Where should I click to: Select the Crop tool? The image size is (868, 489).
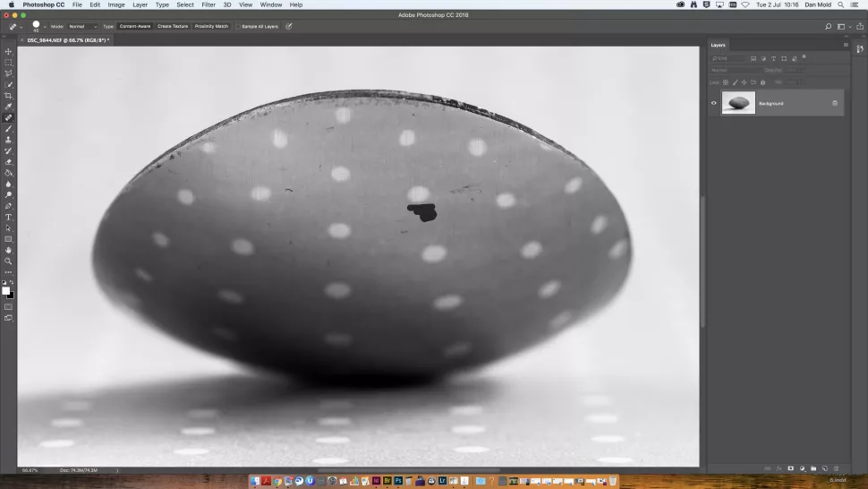pos(9,96)
